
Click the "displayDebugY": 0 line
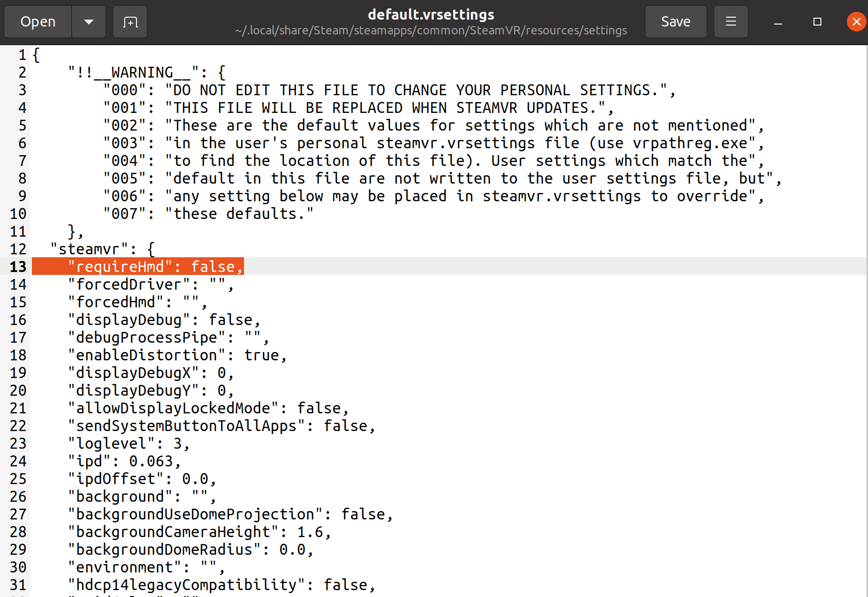151,390
